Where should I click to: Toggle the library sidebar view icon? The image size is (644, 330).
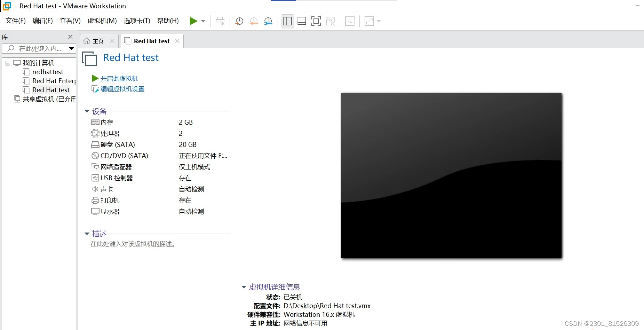coord(287,21)
